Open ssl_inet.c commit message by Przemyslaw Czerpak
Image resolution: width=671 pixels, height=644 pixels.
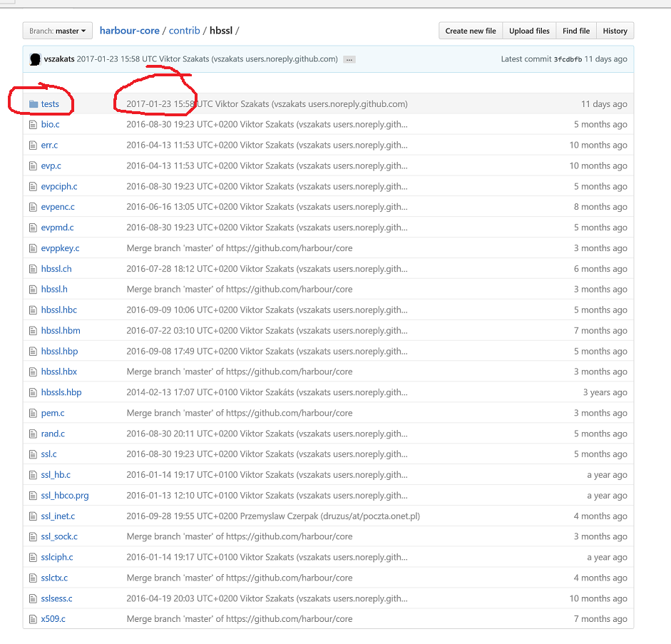point(273,516)
